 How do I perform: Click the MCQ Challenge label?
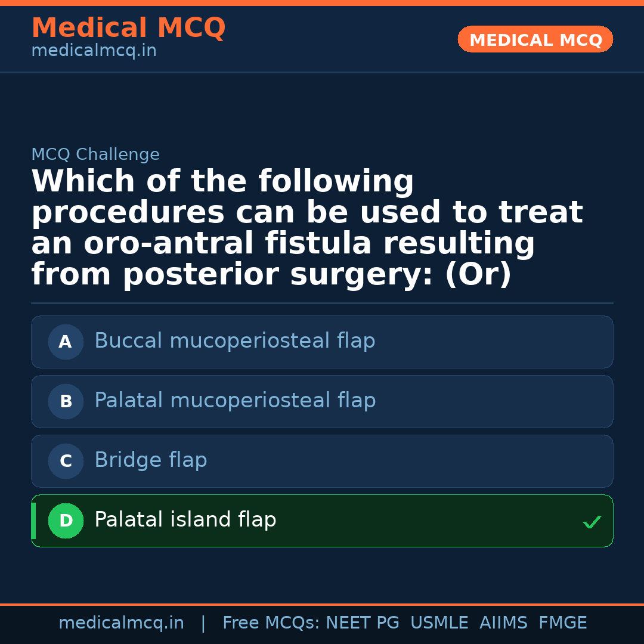(x=95, y=154)
